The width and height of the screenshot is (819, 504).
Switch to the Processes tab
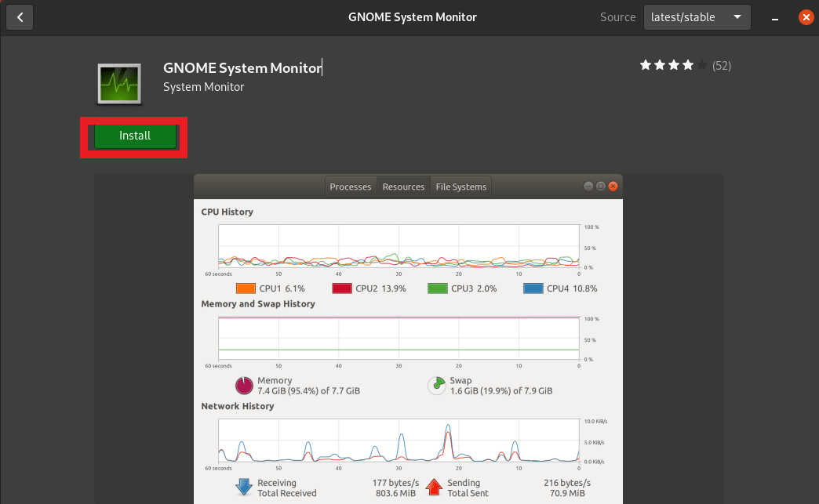[x=350, y=187]
